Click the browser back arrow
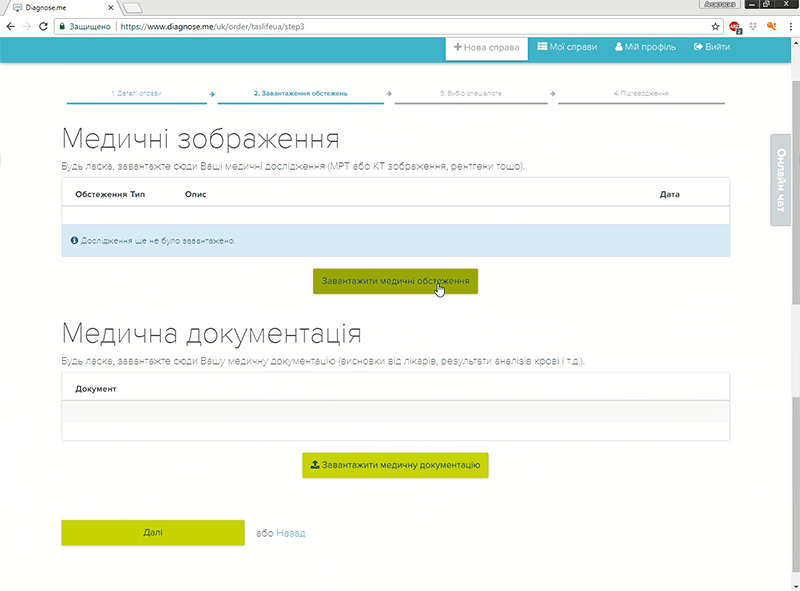The height and width of the screenshot is (591, 800). [11, 26]
